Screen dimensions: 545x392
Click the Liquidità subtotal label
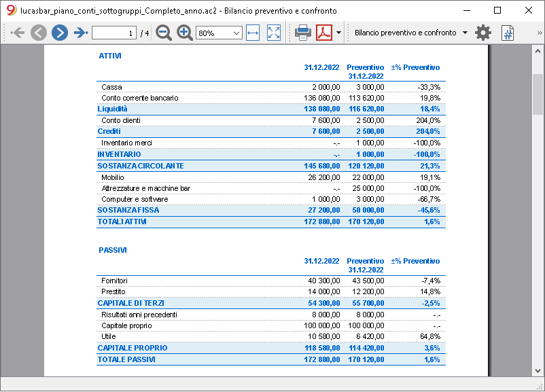[x=112, y=109]
